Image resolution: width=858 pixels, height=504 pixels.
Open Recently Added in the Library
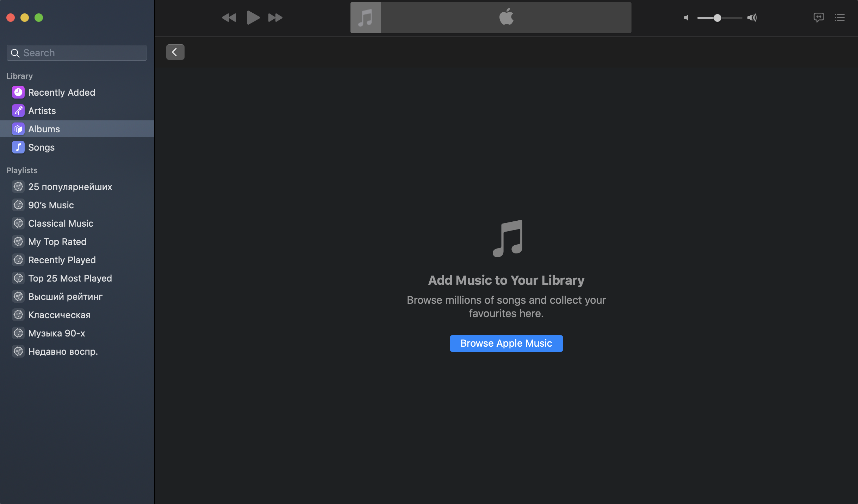click(62, 93)
